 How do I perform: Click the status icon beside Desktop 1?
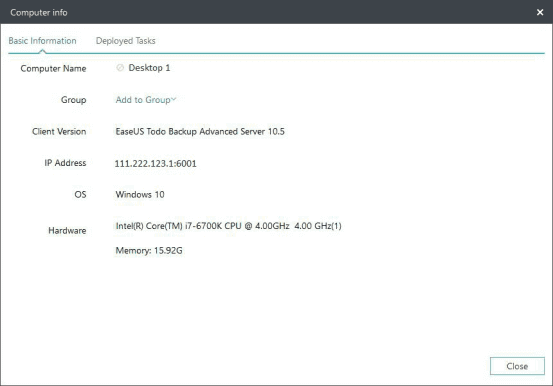tap(120, 67)
